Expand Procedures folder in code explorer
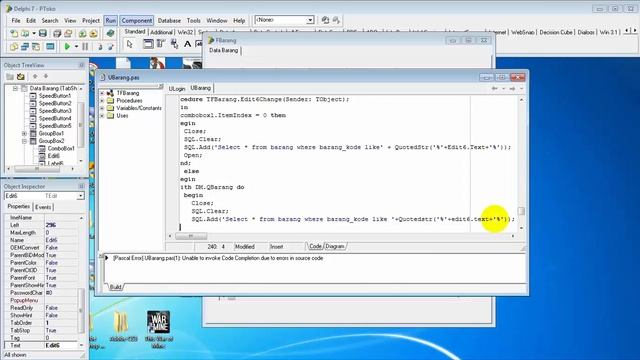Screen dimensions: 640x360 102,100
